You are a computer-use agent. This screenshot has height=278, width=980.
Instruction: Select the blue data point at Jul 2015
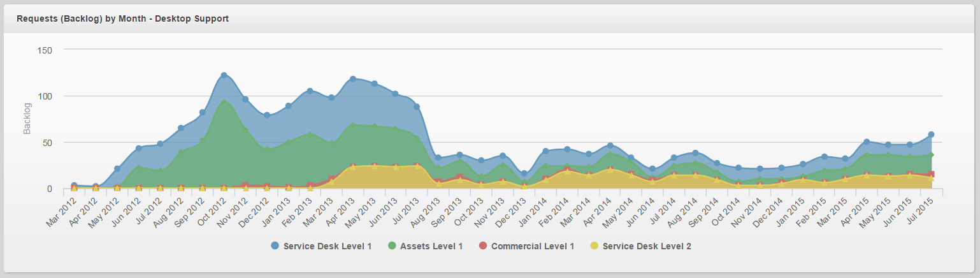[x=931, y=135]
